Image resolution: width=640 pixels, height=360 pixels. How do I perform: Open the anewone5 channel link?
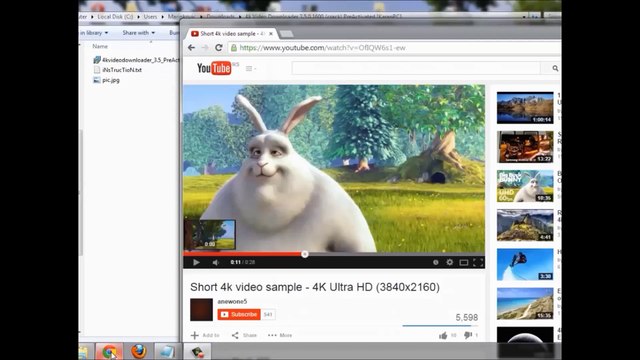[232, 302]
